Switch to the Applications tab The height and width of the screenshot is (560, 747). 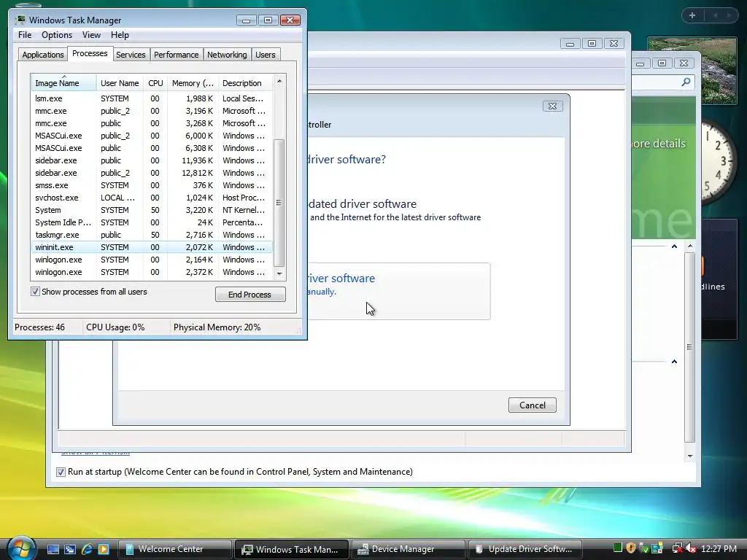[43, 55]
